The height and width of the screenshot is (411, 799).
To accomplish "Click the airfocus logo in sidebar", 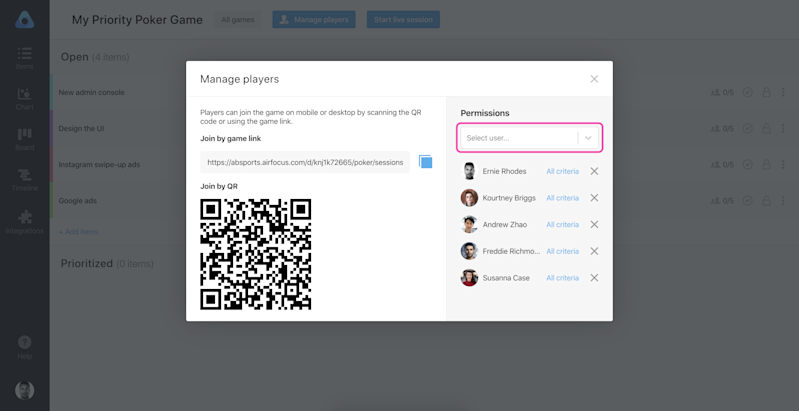I will (24, 19).
